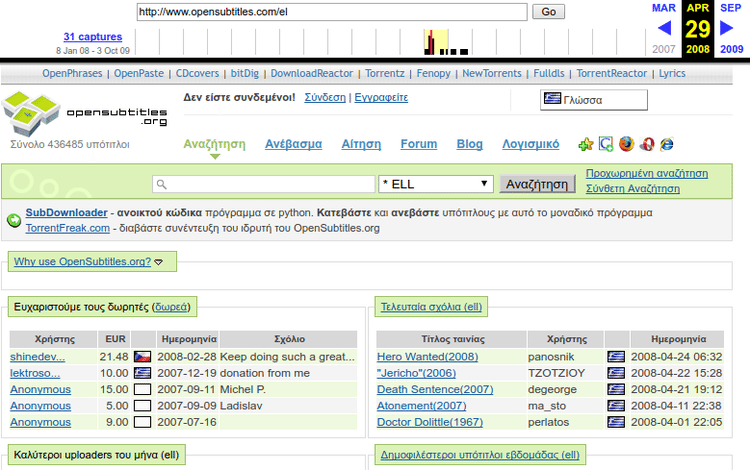Click the green star bookmark icon
750x470 pixels.
(x=585, y=144)
